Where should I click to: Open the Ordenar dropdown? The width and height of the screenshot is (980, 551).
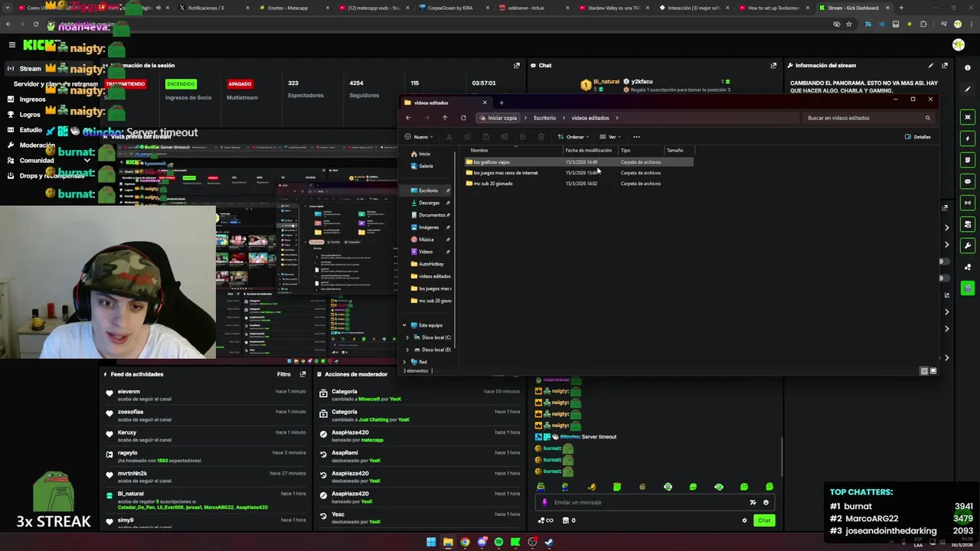pyautogui.click(x=573, y=137)
